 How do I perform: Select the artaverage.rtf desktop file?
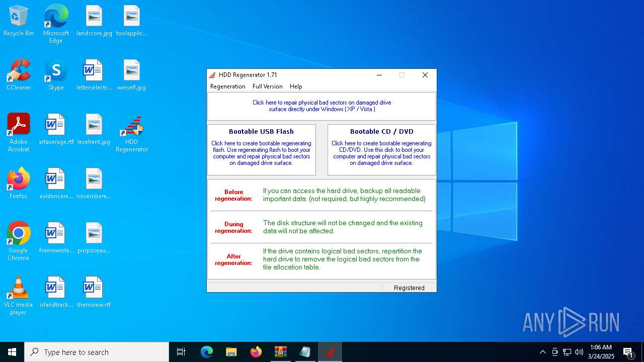56,130
